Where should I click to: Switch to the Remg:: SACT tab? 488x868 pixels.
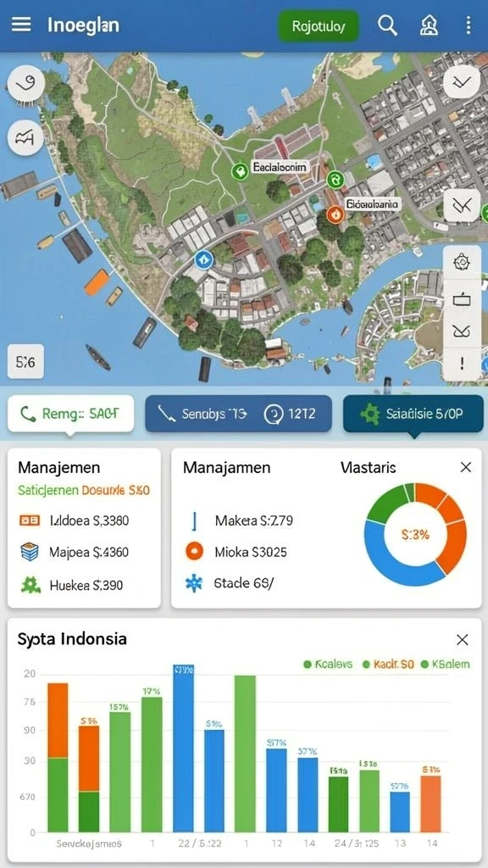tap(71, 413)
